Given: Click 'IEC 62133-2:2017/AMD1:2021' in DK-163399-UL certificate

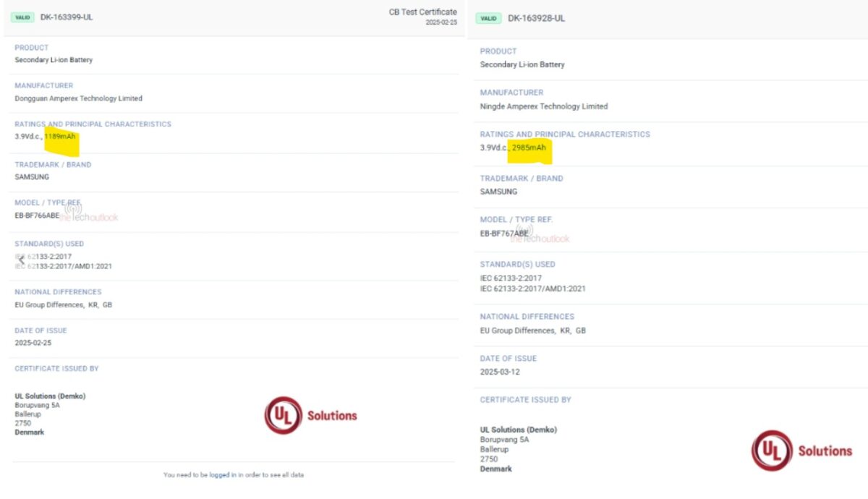Looking at the screenshot, I should 63,266.
